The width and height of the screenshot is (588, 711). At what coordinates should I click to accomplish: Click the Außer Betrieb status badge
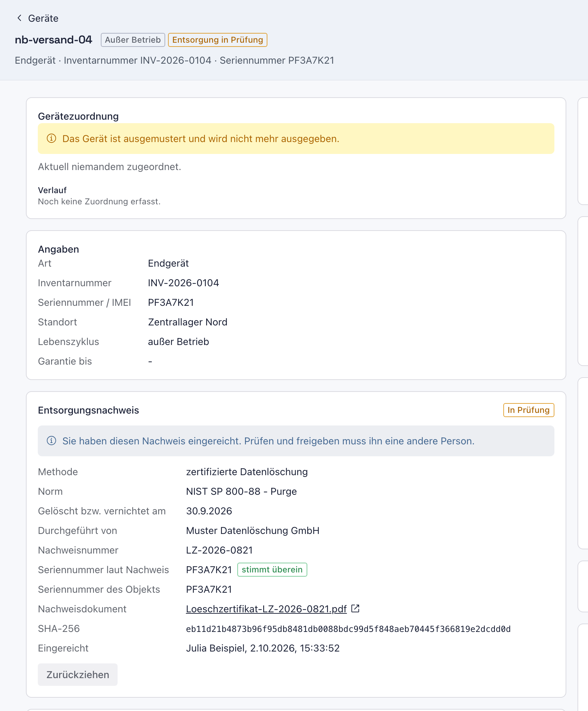133,40
